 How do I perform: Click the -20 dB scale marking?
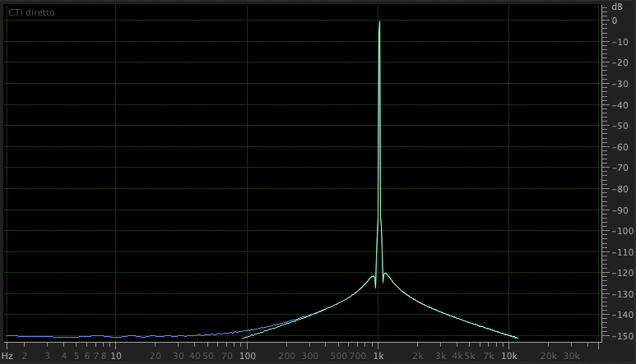point(620,62)
